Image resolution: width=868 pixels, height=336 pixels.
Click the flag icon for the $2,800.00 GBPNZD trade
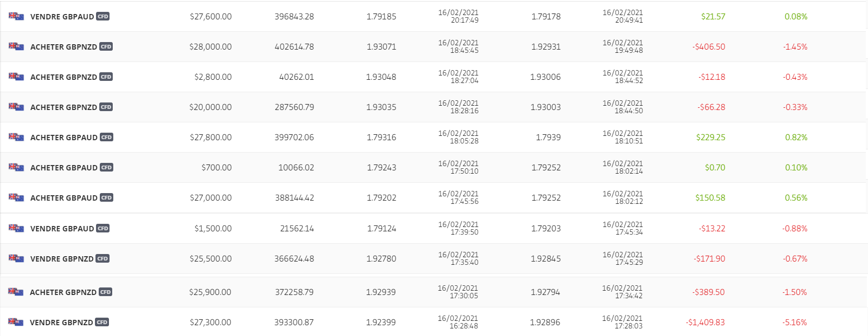click(16, 77)
